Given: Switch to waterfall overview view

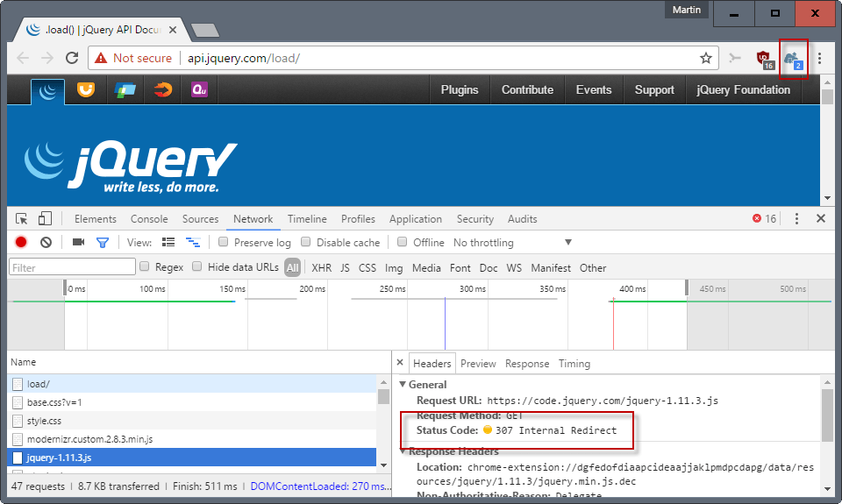Looking at the screenshot, I should [x=193, y=242].
